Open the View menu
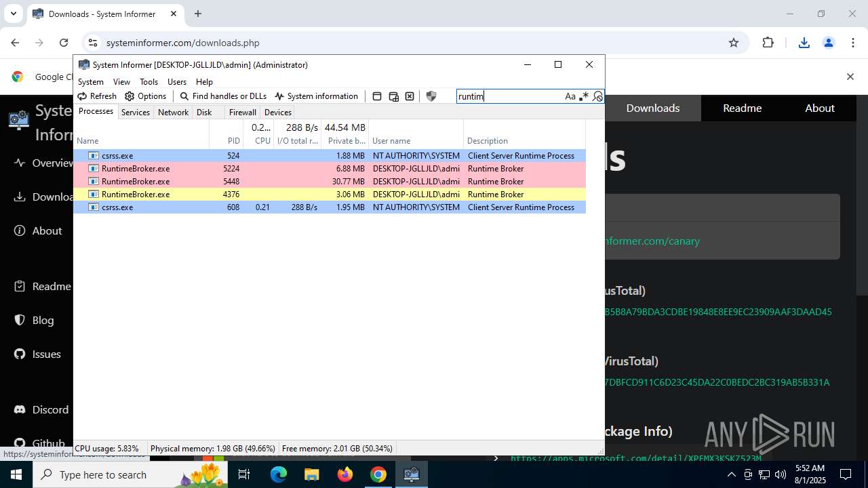 [121, 81]
